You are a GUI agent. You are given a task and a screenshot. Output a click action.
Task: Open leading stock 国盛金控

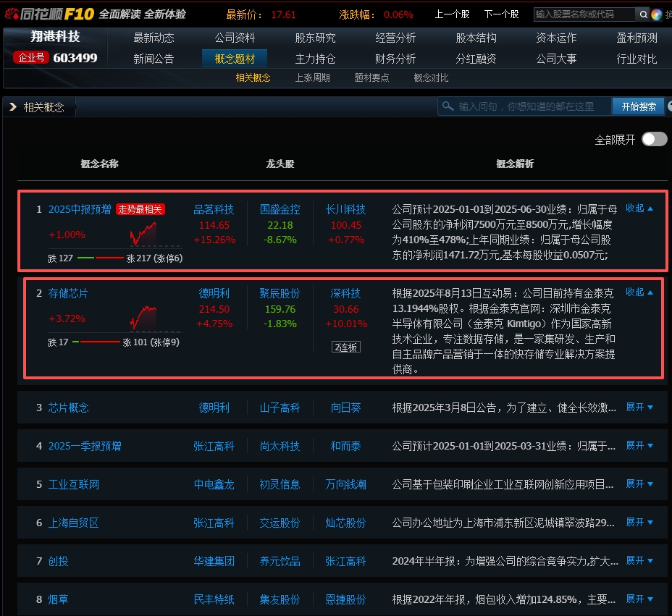click(x=280, y=209)
